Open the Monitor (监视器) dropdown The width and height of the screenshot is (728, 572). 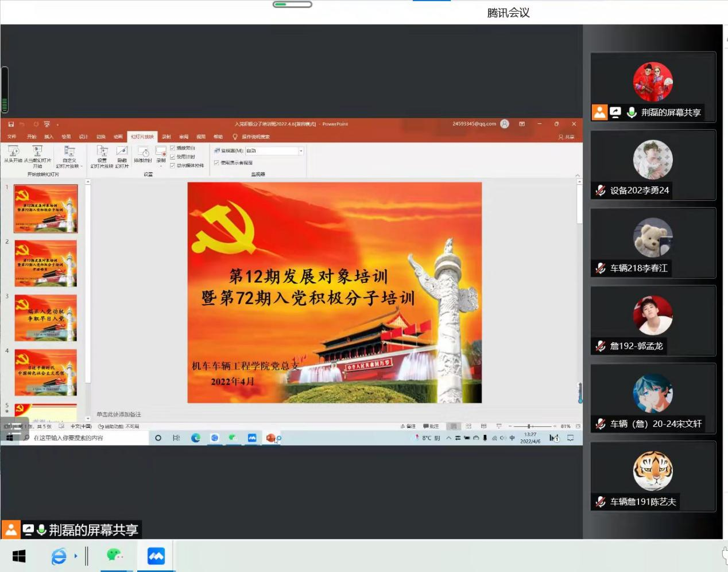tap(301, 151)
